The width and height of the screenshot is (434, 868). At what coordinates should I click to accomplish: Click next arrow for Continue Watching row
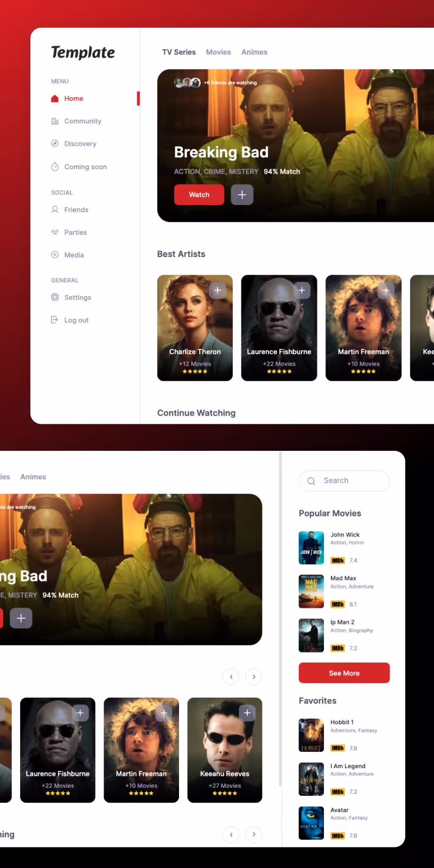click(x=254, y=834)
